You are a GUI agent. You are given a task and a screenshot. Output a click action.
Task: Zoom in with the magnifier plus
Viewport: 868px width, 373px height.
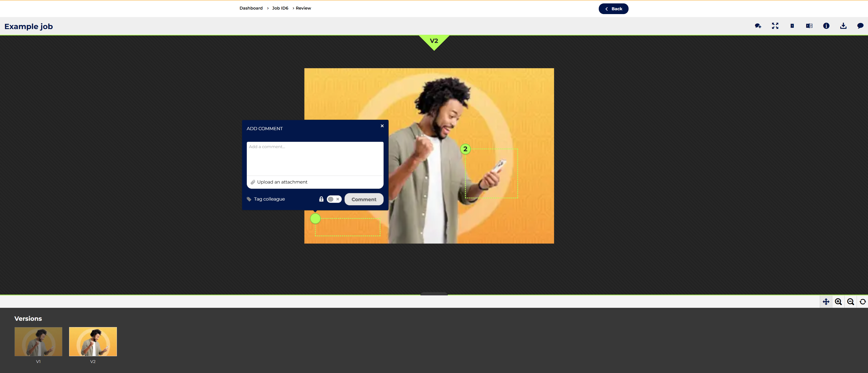pyautogui.click(x=838, y=302)
